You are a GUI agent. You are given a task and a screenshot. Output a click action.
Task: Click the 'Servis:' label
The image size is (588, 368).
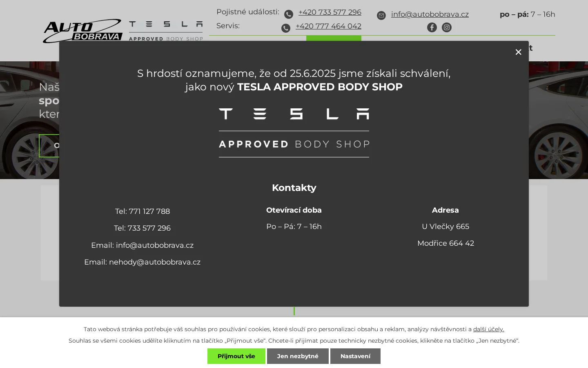pos(228,26)
